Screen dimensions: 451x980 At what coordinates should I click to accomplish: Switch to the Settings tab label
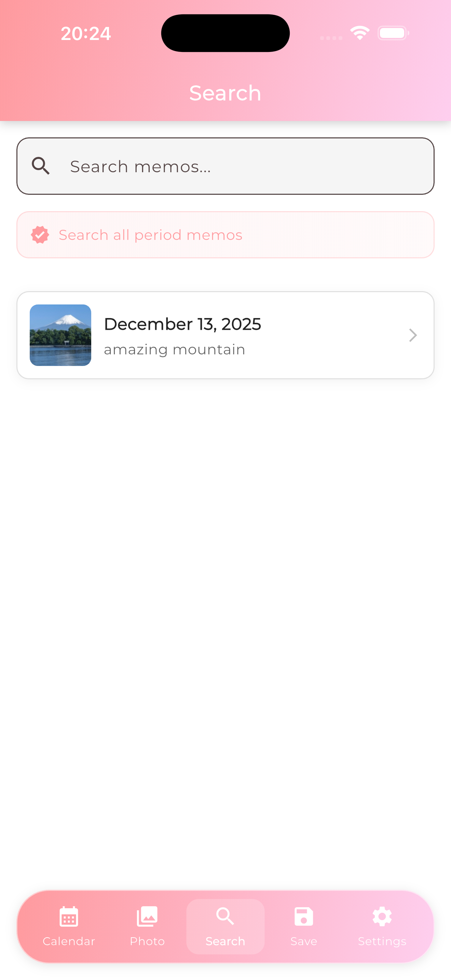(x=382, y=941)
